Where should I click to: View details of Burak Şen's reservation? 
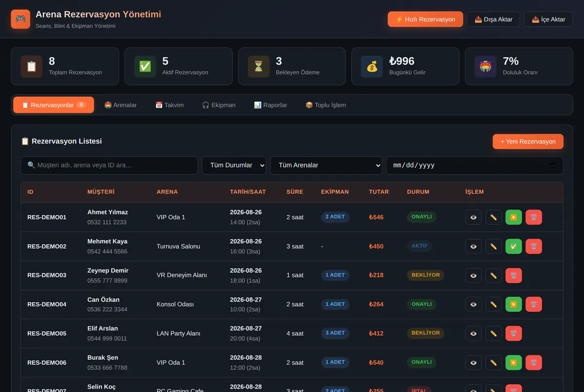pyautogui.click(x=474, y=362)
